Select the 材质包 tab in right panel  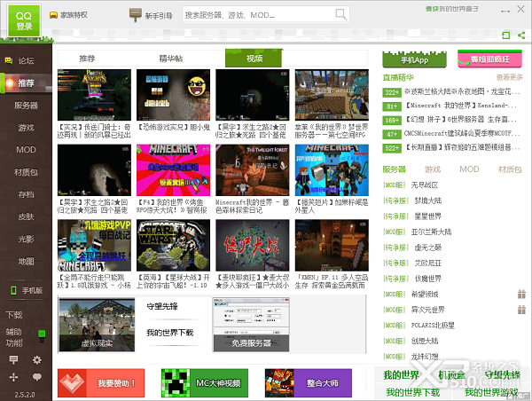click(x=510, y=169)
